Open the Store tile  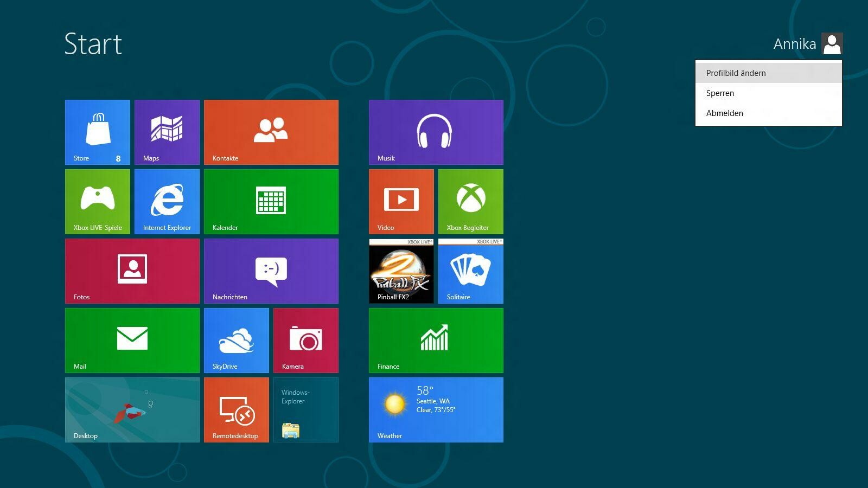(x=98, y=132)
